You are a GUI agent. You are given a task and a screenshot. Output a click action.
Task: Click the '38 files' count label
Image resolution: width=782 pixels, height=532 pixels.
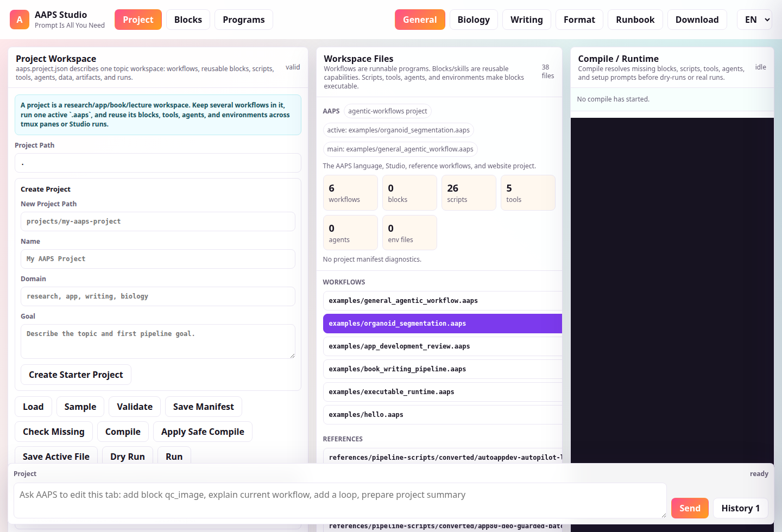[548, 72]
